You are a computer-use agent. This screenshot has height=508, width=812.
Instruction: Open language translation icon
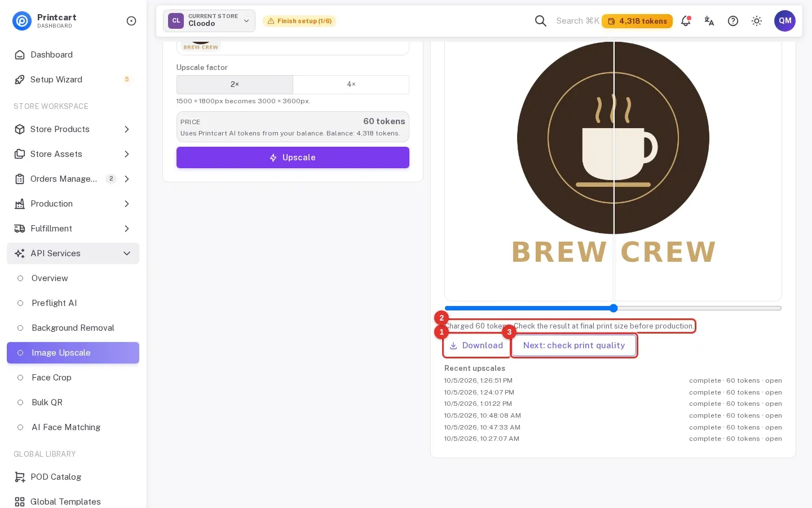[x=709, y=21]
